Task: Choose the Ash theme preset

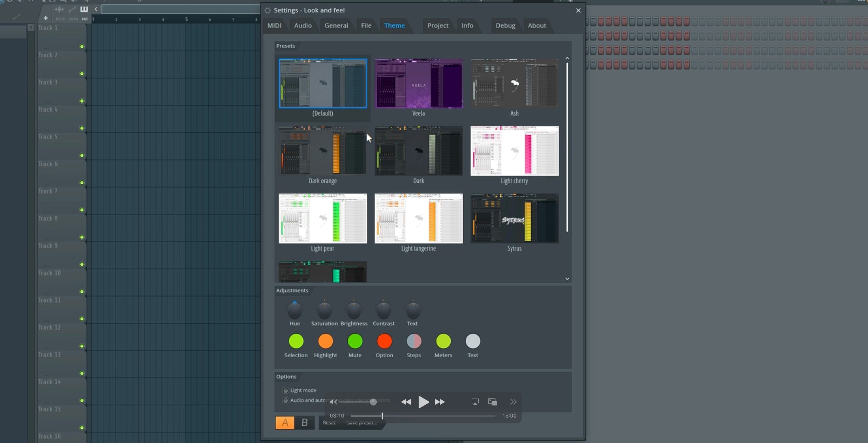Action: [x=514, y=84]
